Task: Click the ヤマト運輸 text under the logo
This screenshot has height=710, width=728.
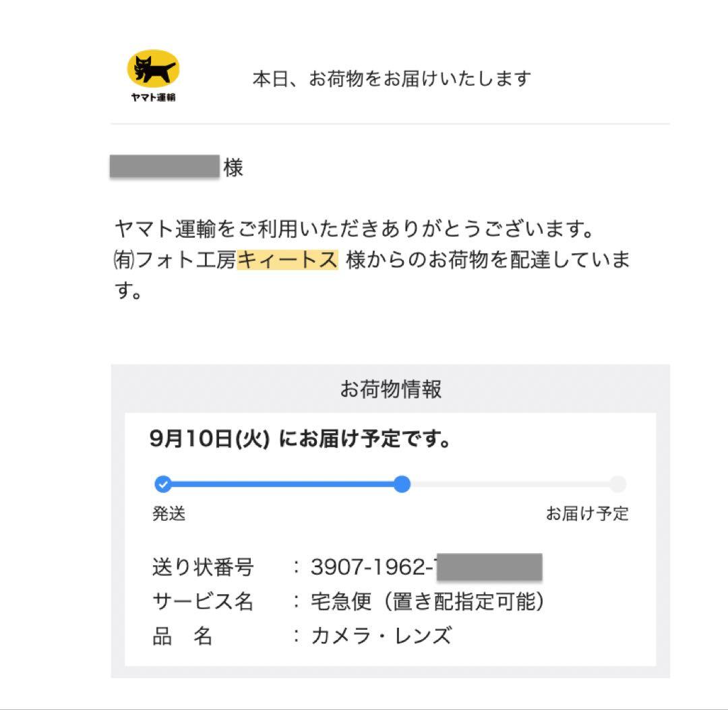Action: pyautogui.click(x=153, y=98)
